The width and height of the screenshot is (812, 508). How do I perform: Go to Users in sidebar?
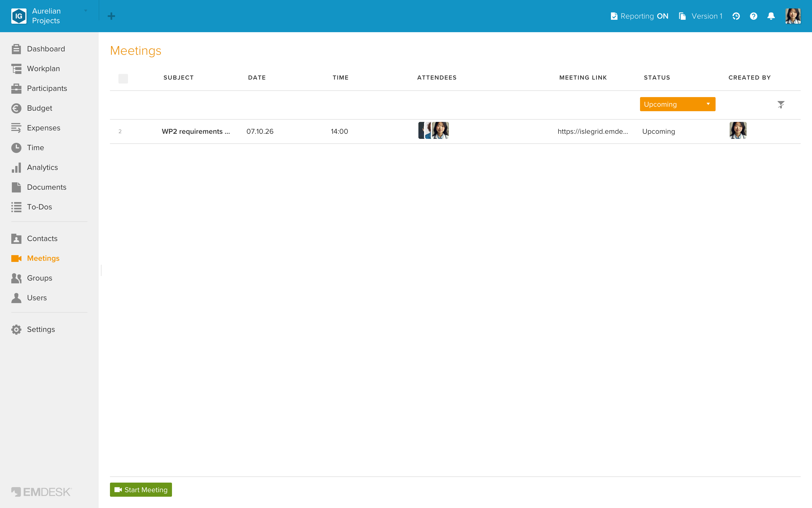pos(37,298)
